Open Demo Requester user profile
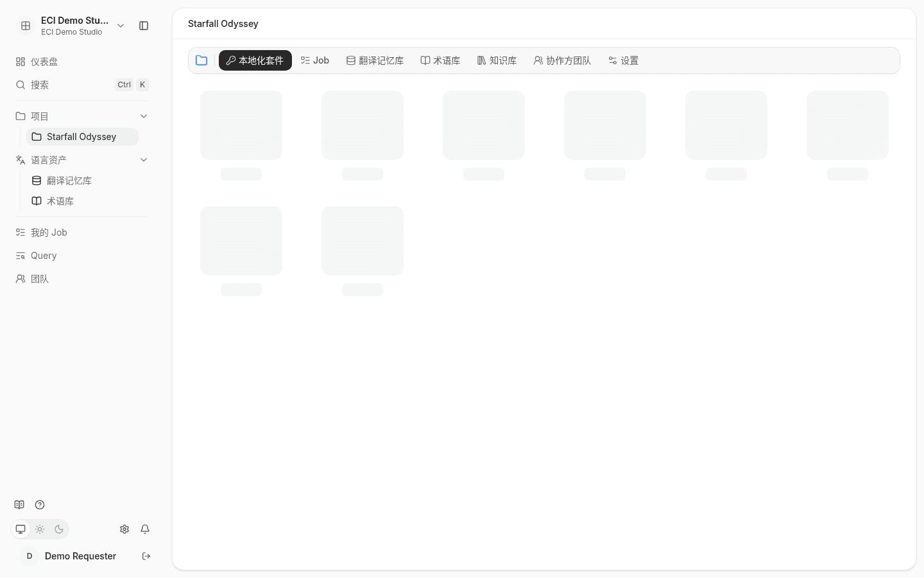This screenshot has height=578, width=924. [80, 556]
